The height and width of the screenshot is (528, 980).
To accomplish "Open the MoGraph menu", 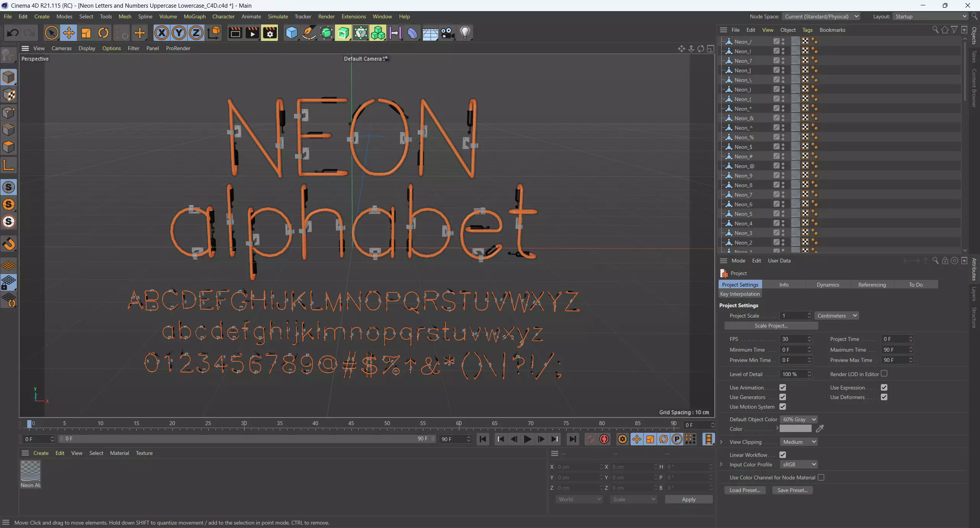I will (194, 16).
